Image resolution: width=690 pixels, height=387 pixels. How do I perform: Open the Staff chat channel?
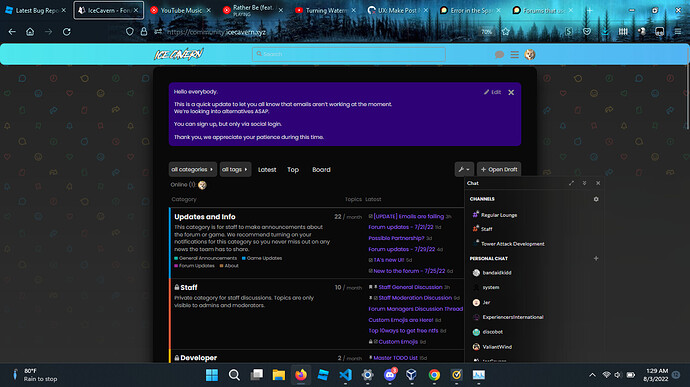(486, 229)
